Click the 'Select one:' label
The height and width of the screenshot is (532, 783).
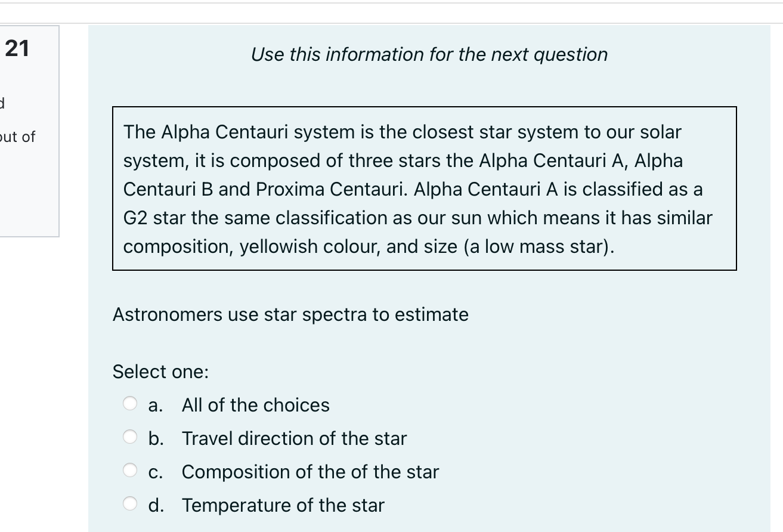tap(160, 372)
